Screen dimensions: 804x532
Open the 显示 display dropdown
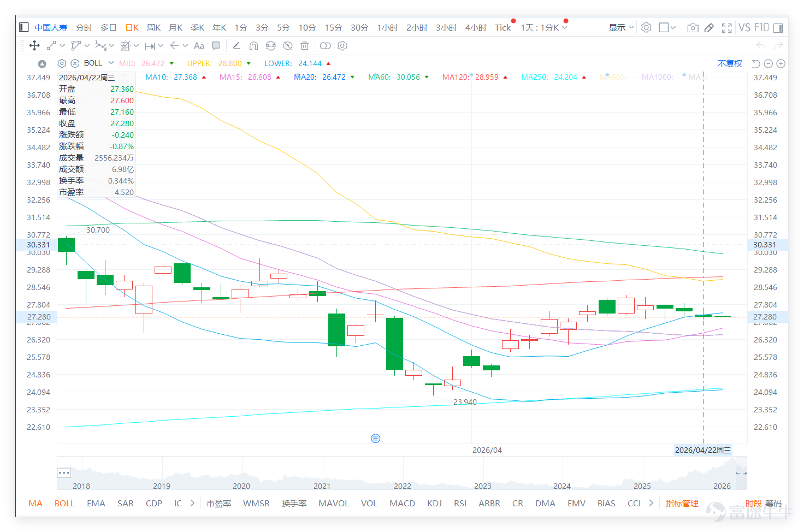click(x=622, y=27)
